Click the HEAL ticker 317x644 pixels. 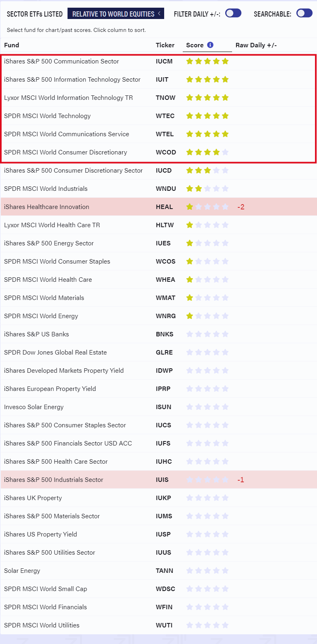point(164,207)
